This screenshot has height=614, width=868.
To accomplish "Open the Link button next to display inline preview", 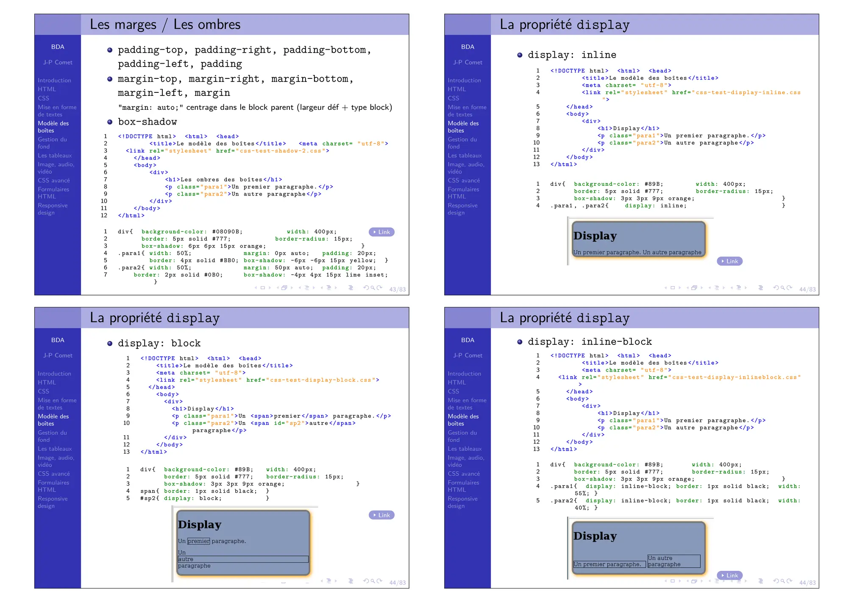I will pyautogui.click(x=730, y=261).
